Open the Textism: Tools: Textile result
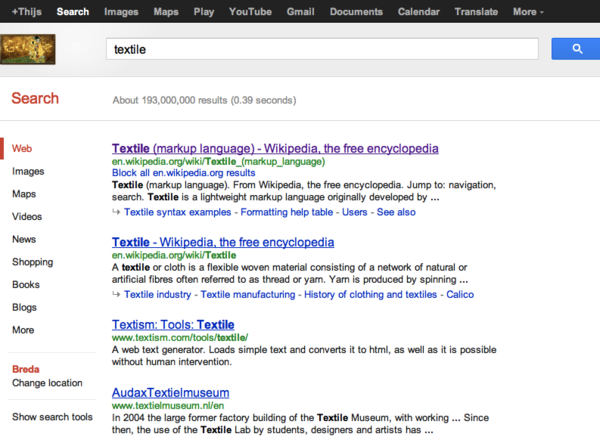600x446 pixels. [x=173, y=324]
